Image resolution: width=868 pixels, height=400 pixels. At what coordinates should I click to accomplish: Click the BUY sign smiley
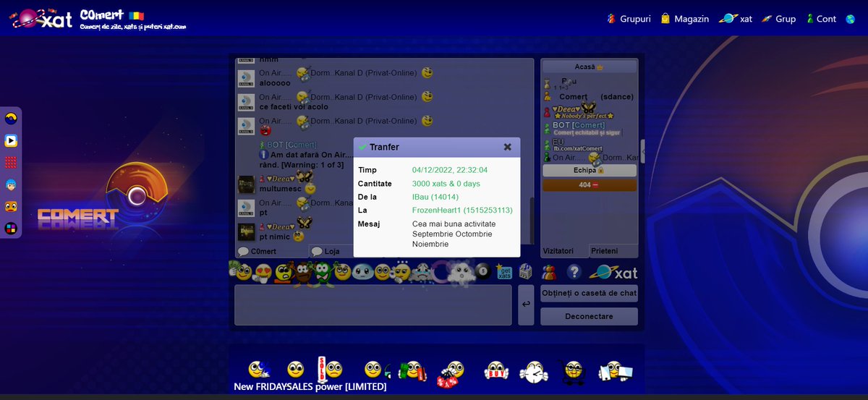[x=496, y=371]
